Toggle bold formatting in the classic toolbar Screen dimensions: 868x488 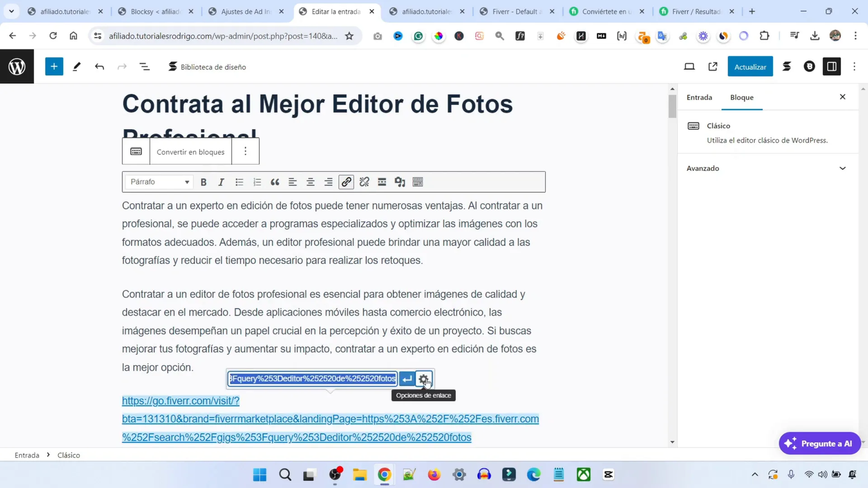coord(203,182)
